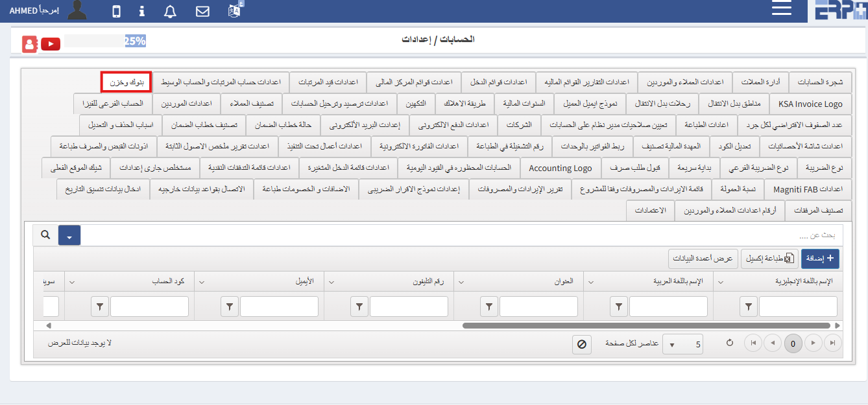Check notifications via the bell icon

pyautogui.click(x=169, y=10)
